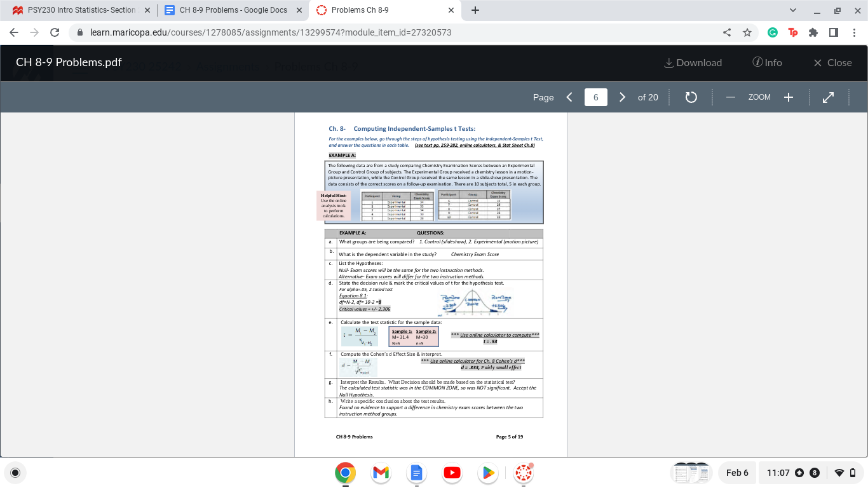This screenshot has width=868, height=488.
Task: Go to the next PDF page
Action: click(622, 97)
